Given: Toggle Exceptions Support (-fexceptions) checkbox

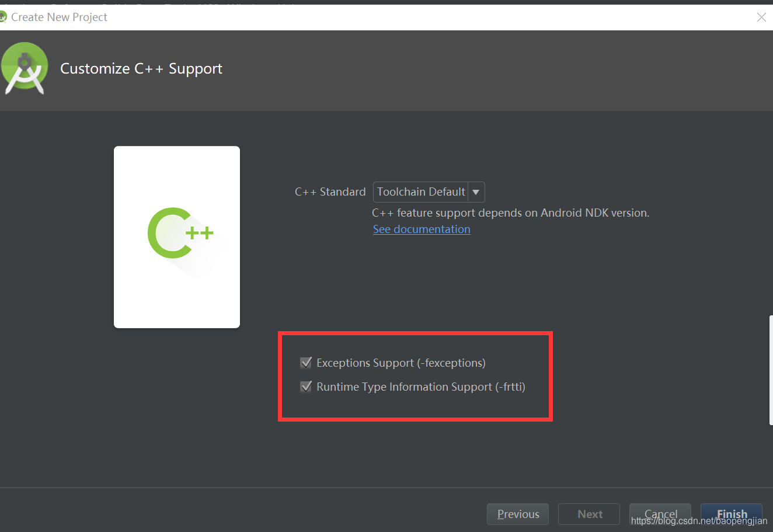Looking at the screenshot, I should pos(306,363).
